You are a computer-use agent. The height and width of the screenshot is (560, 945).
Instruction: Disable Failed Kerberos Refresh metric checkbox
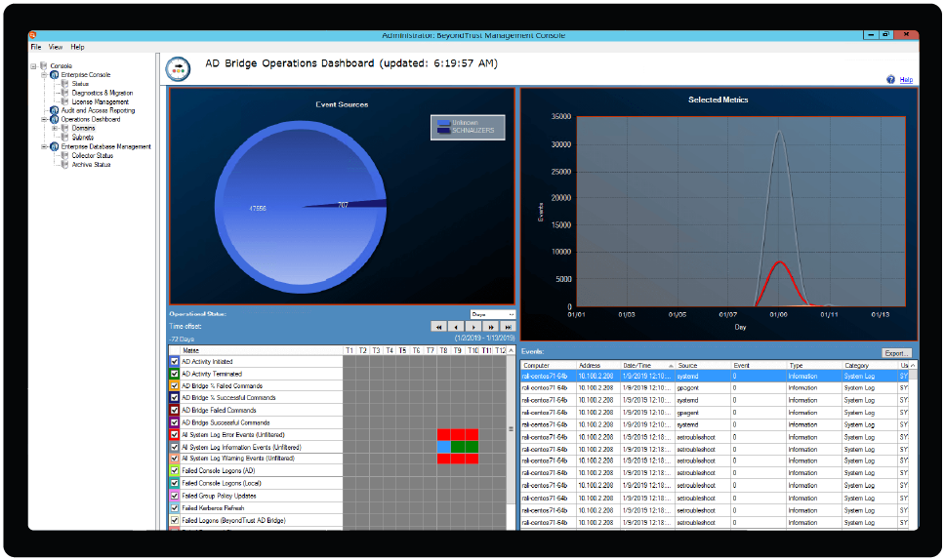pyautogui.click(x=175, y=508)
